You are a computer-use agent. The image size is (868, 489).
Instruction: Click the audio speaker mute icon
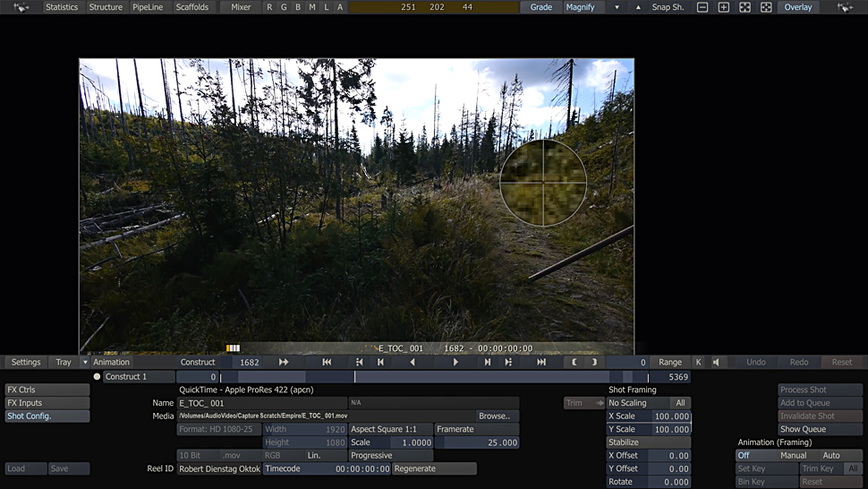717,363
